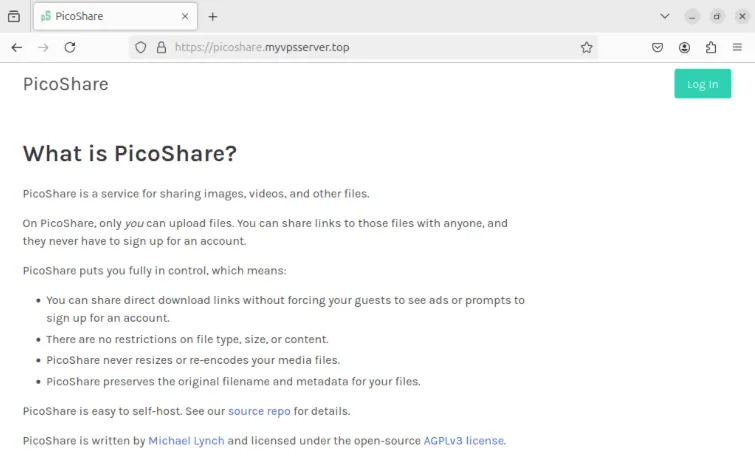Click the italic word 'you' in paragraph
The height and width of the screenshot is (462, 755).
click(134, 224)
